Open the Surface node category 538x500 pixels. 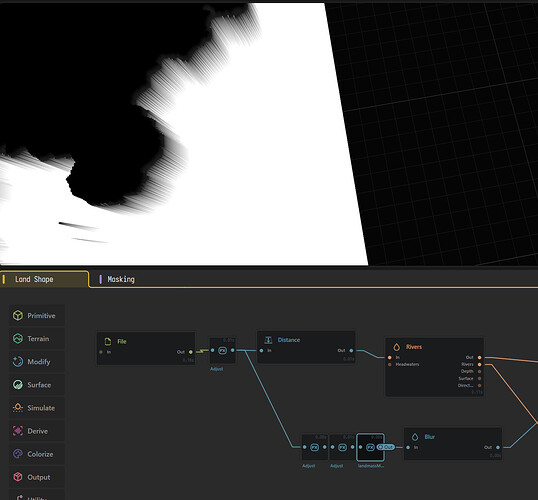coord(36,385)
